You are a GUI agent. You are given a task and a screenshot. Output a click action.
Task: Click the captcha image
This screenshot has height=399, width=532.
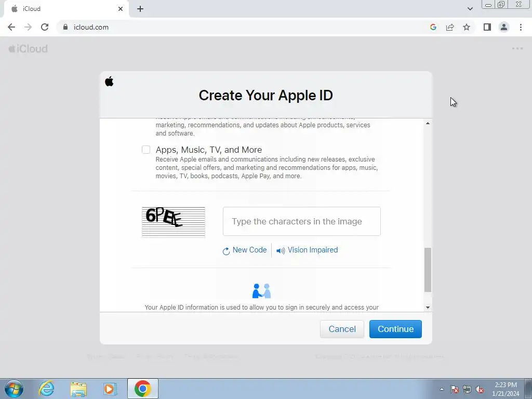pyautogui.click(x=174, y=222)
